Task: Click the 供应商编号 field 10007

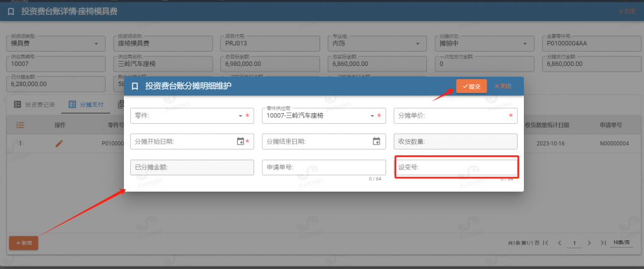Action: tap(56, 63)
